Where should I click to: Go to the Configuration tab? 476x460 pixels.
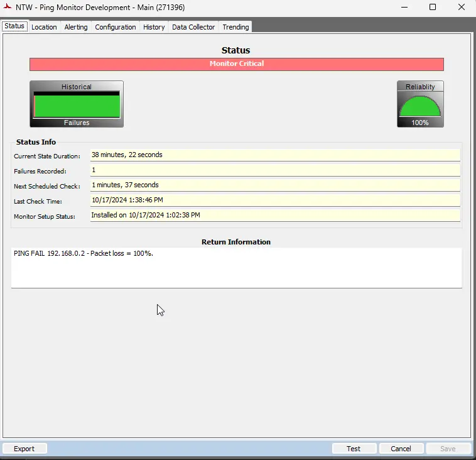116,27
